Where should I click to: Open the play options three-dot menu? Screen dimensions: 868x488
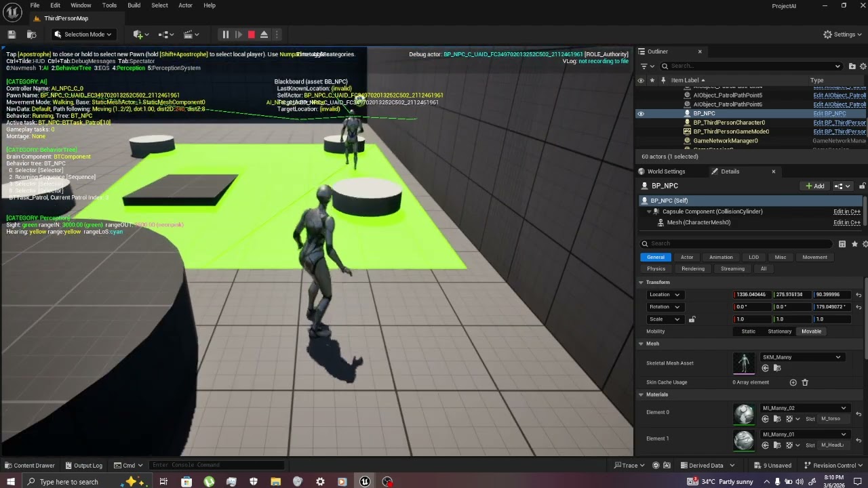tap(277, 35)
